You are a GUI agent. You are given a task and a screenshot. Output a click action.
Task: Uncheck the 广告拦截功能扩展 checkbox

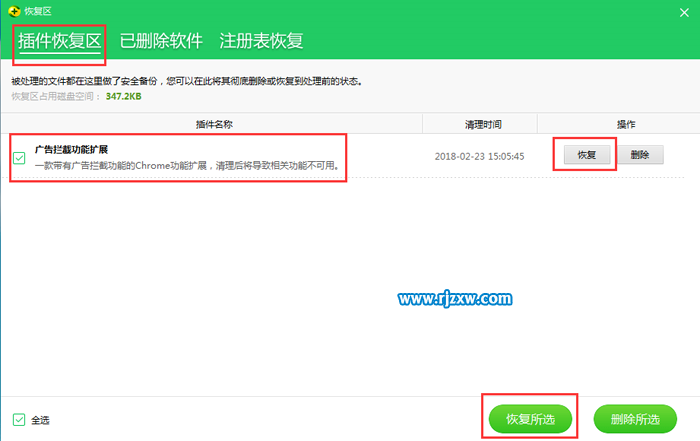[x=19, y=158]
